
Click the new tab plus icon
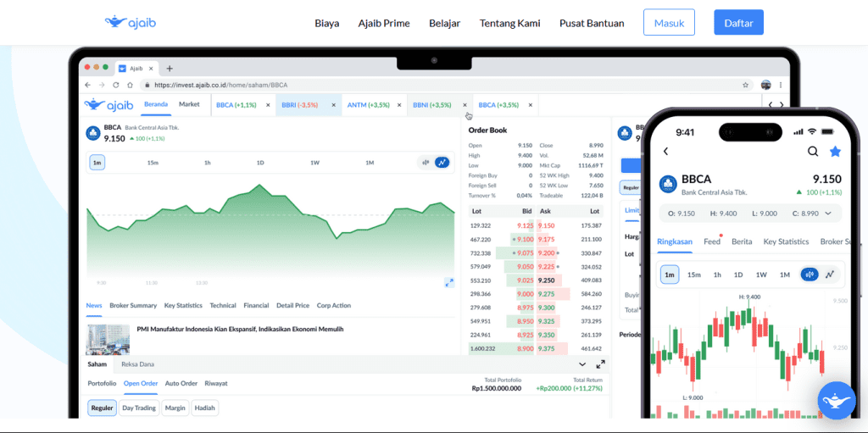click(x=170, y=69)
